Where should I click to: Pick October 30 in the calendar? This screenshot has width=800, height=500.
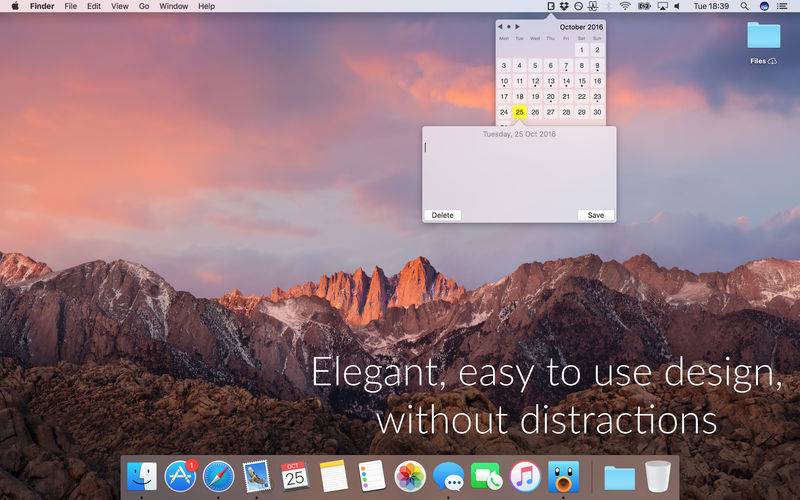(597, 112)
